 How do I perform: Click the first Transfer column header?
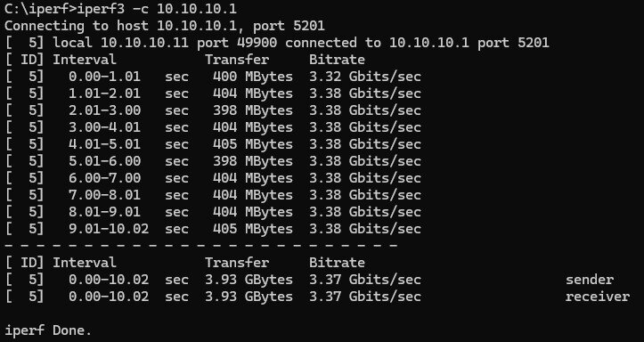pyautogui.click(x=237, y=60)
